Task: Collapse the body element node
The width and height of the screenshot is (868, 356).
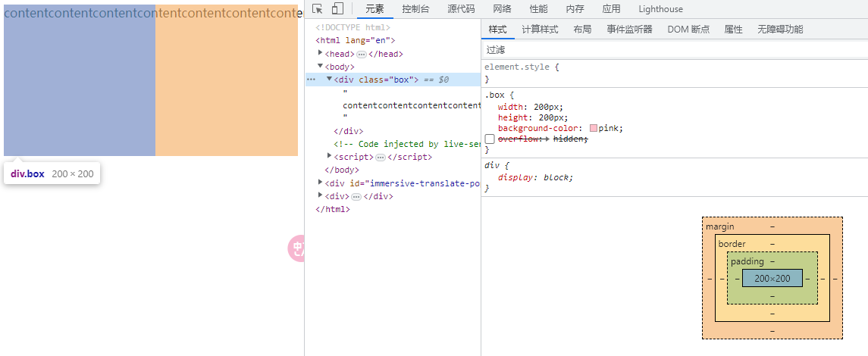Action: [x=321, y=67]
